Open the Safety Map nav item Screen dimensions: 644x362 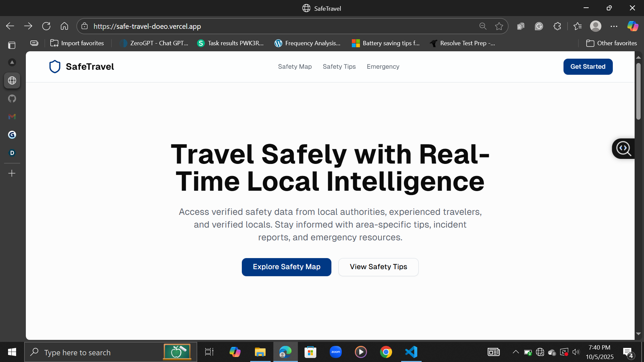295,67
